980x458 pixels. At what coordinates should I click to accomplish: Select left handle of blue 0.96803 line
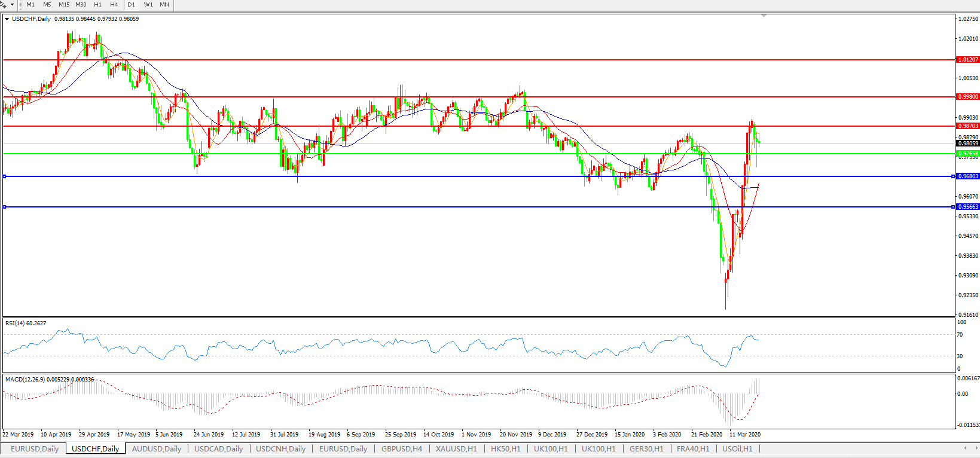click(5, 176)
